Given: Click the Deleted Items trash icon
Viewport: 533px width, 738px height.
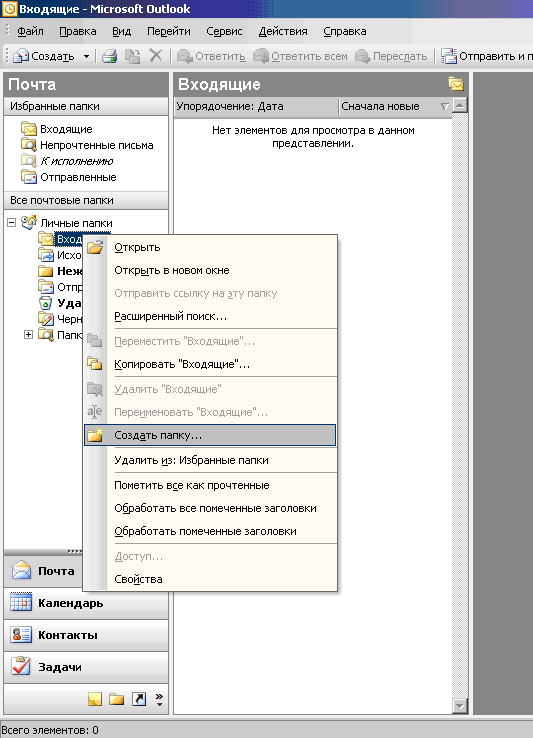Looking at the screenshot, I should point(46,303).
